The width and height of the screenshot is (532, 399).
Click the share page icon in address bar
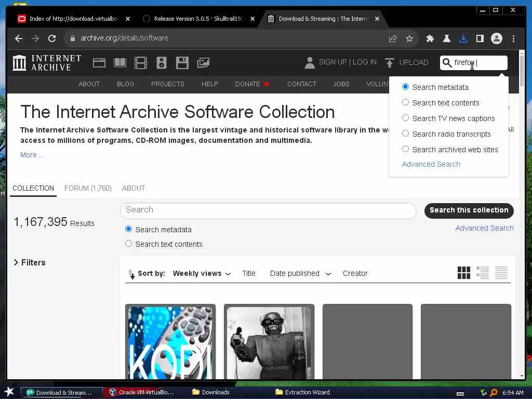(x=393, y=38)
